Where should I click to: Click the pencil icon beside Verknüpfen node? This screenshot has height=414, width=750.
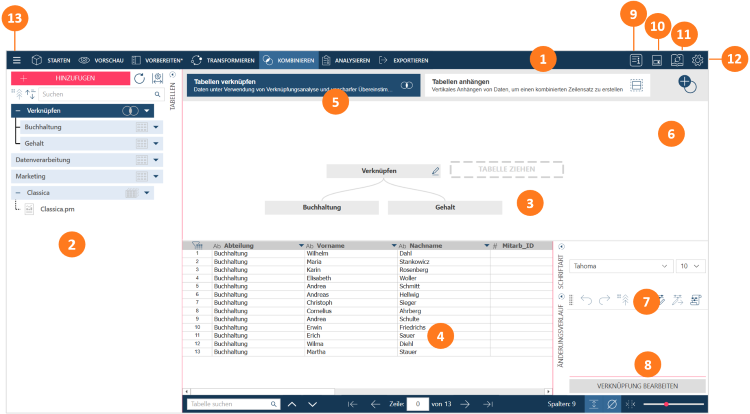click(x=435, y=171)
